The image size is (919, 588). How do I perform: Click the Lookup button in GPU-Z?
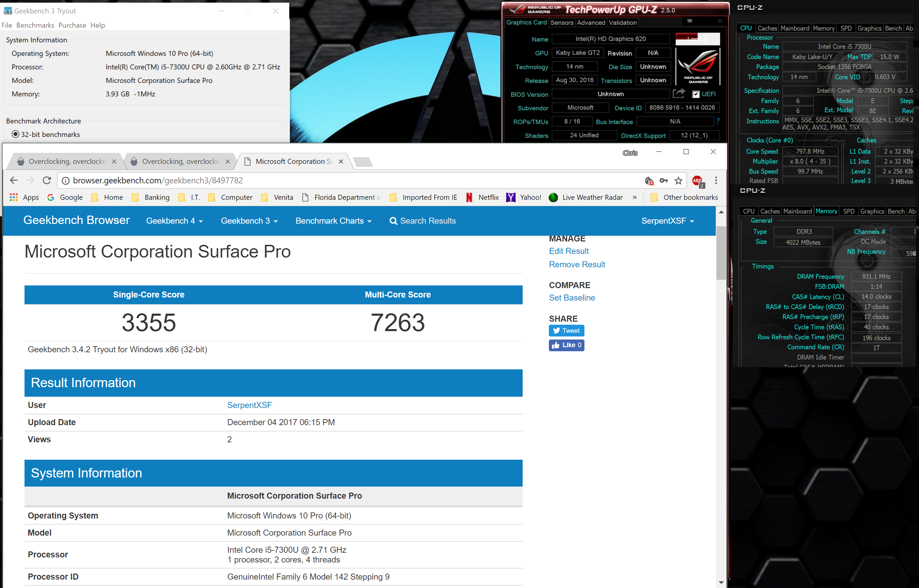[698, 39]
